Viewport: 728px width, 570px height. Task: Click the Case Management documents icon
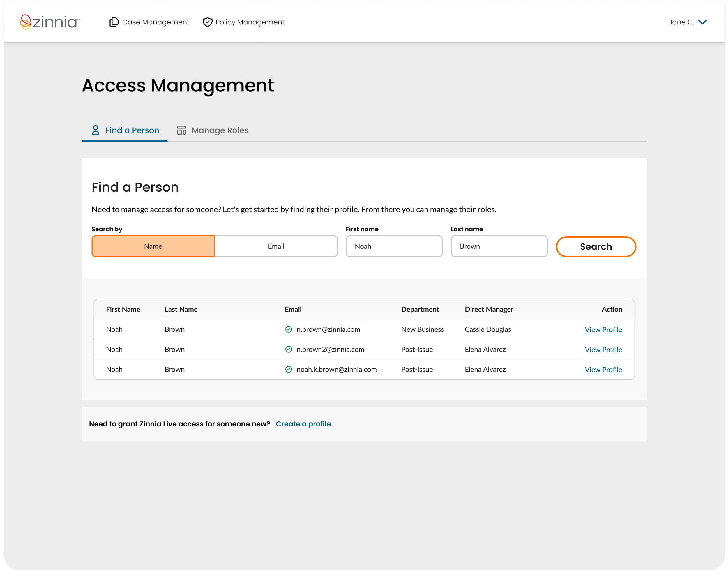114,22
